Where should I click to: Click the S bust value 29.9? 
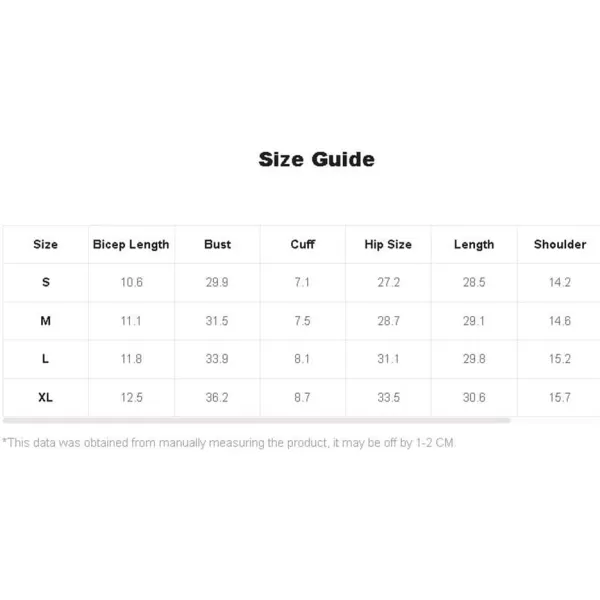tap(217, 282)
